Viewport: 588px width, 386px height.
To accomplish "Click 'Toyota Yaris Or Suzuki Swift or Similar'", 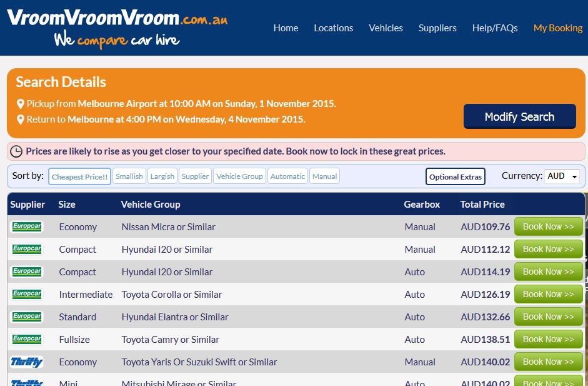I will tap(199, 362).
